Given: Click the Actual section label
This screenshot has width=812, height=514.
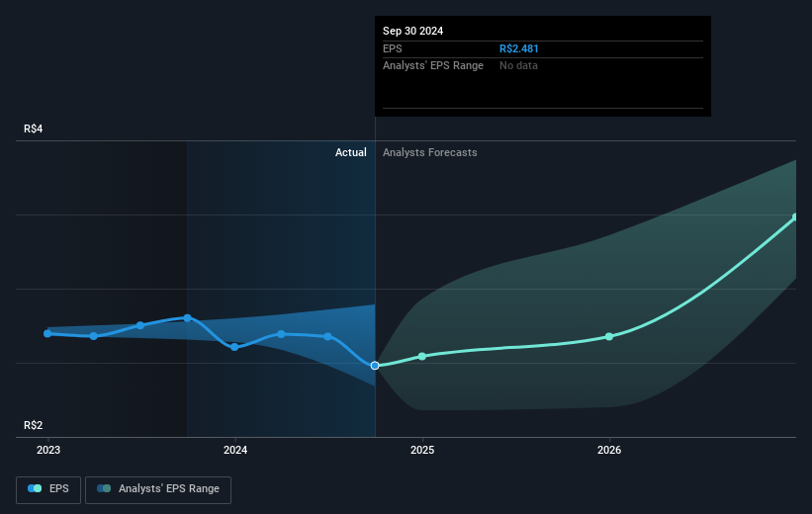Looking at the screenshot, I should click(x=350, y=152).
